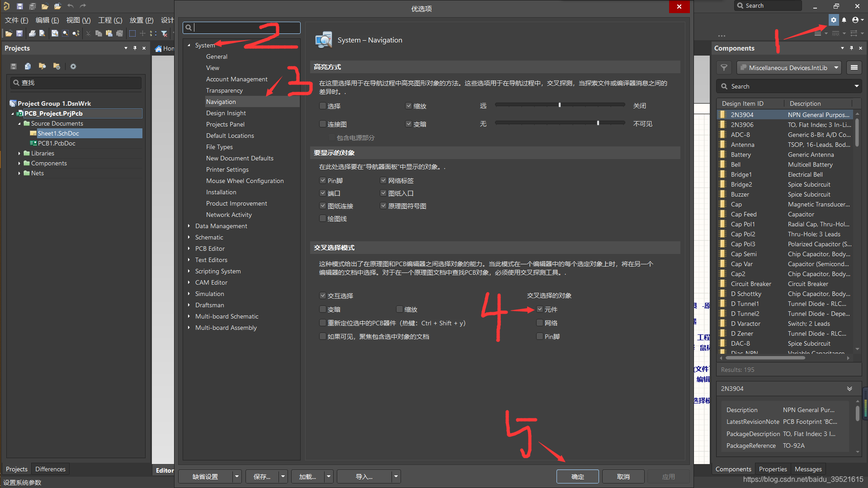Switch to the Properties tab at bottom right
The width and height of the screenshot is (868, 488).
[x=773, y=469]
